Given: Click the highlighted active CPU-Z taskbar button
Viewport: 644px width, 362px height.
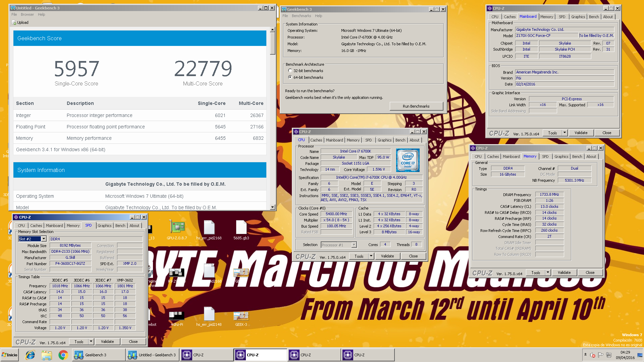Looking at the screenshot, I should (260, 355).
